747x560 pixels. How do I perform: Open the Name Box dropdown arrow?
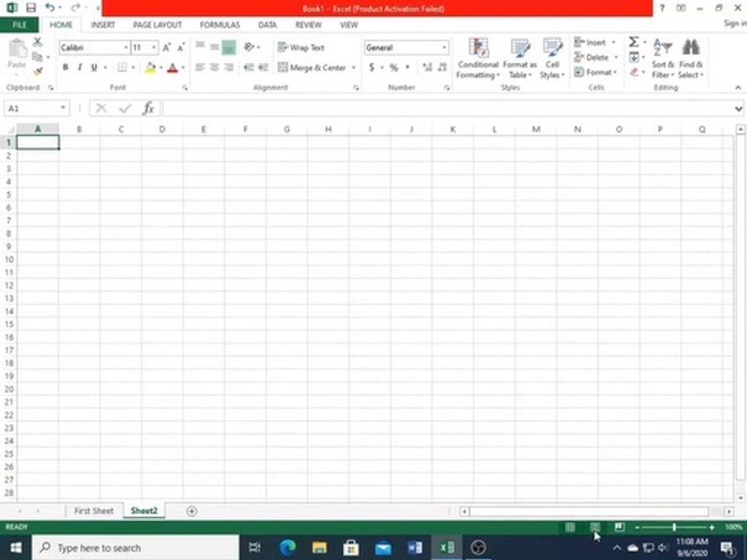pos(63,108)
